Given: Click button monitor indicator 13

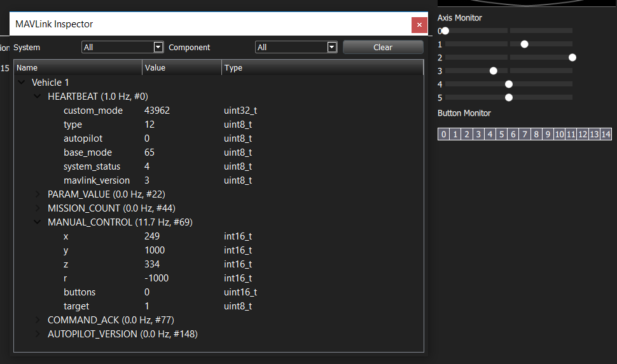Looking at the screenshot, I should point(594,134).
